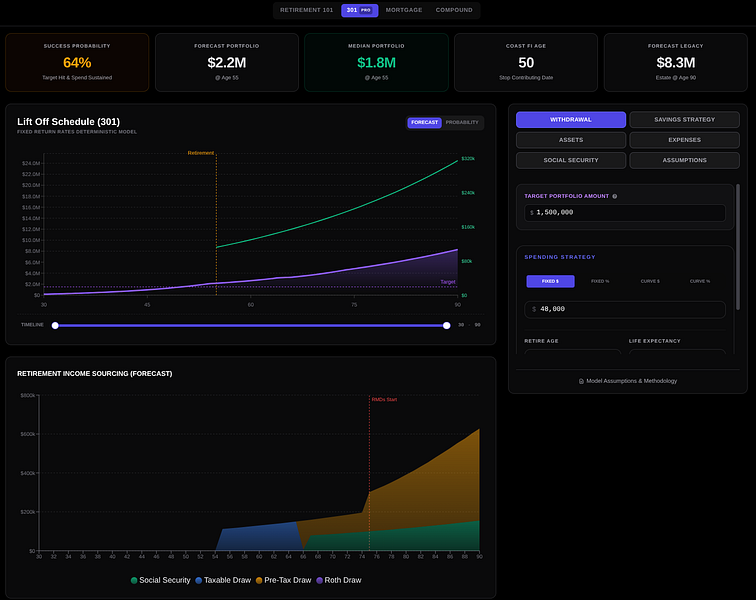756x600 pixels.
Task: Click the Forecast Legacy $8.3M card
Action: [x=675, y=62]
